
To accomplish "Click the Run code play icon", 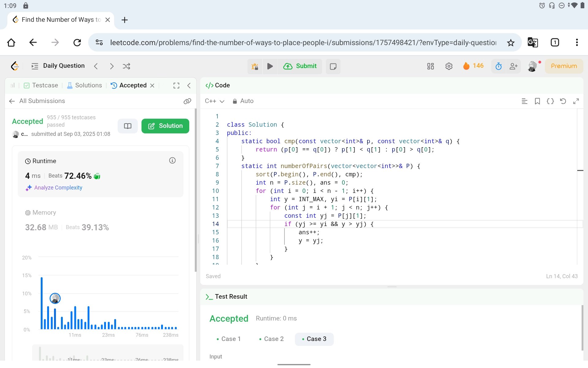I will click(x=270, y=66).
